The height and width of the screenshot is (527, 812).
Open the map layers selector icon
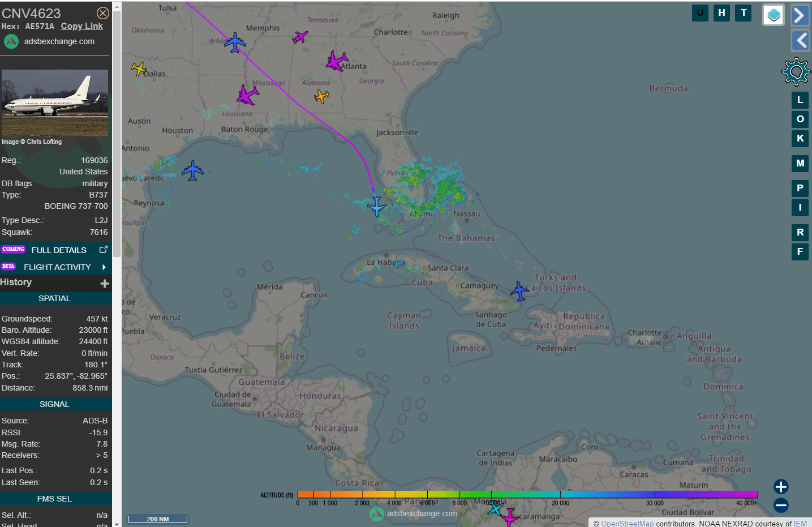[x=774, y=15]
